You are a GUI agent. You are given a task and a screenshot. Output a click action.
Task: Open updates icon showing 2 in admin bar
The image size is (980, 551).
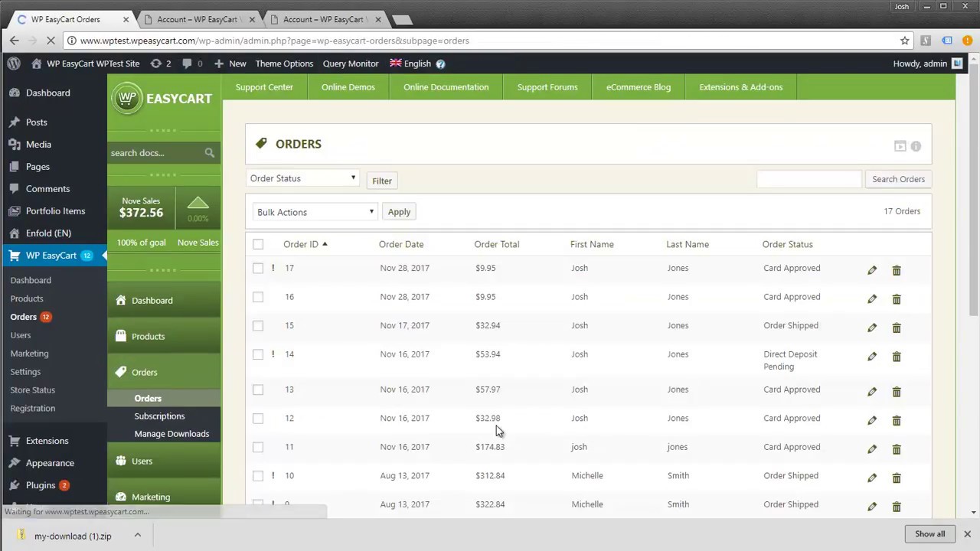pos(161,64)
